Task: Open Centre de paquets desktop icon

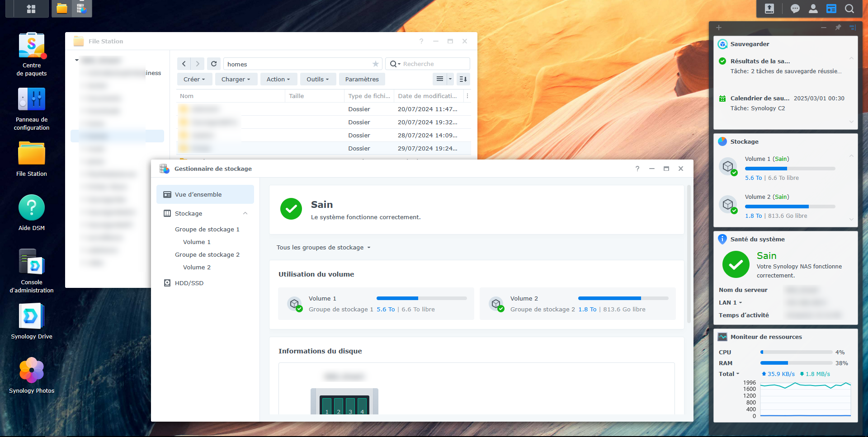Action: click(x=32, y=47)
